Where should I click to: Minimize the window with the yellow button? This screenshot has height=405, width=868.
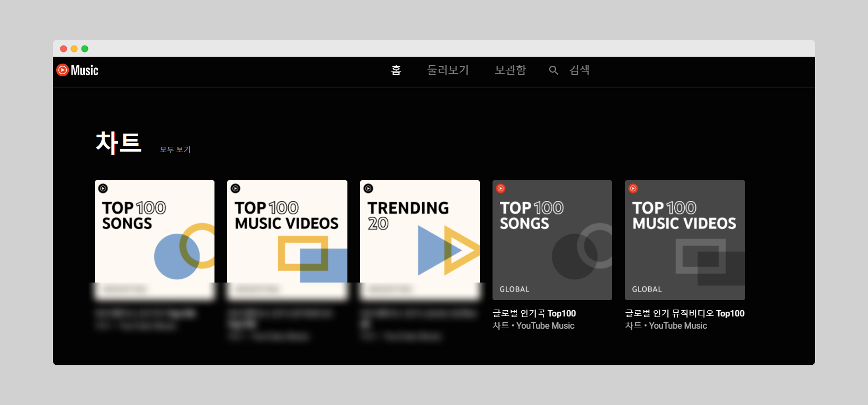[74, 49]
